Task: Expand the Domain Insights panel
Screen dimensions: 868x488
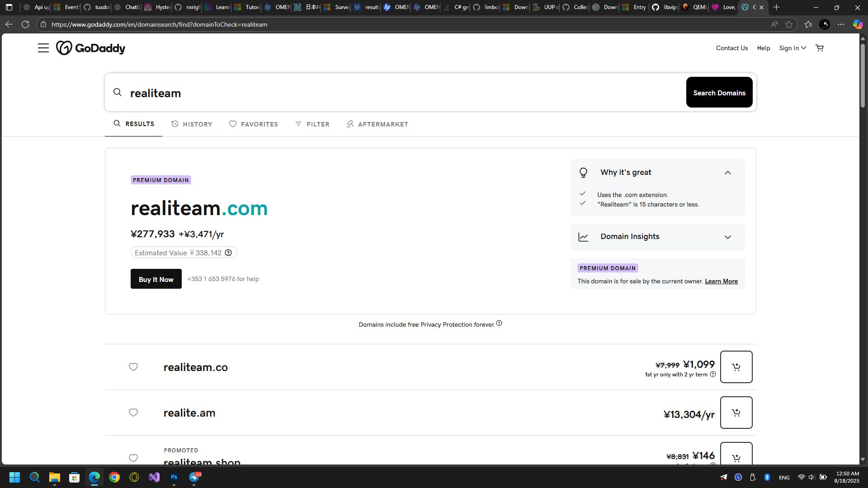Action: click(727, 237)
